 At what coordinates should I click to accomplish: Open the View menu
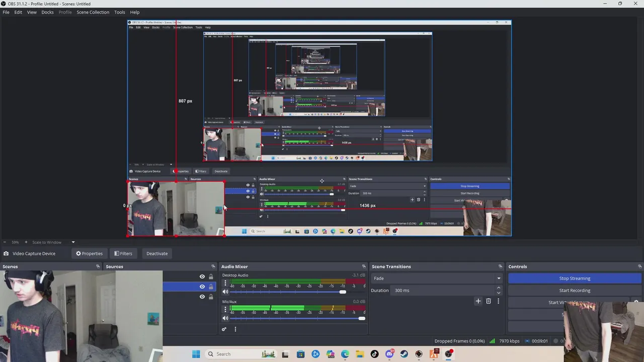pos(32,12)
